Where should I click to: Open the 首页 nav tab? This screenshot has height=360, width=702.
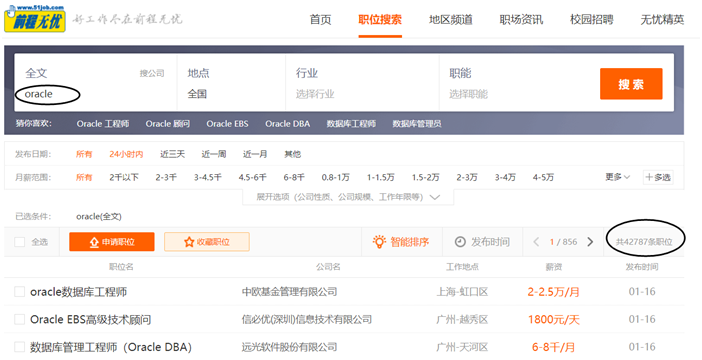[x=321, y=20]
